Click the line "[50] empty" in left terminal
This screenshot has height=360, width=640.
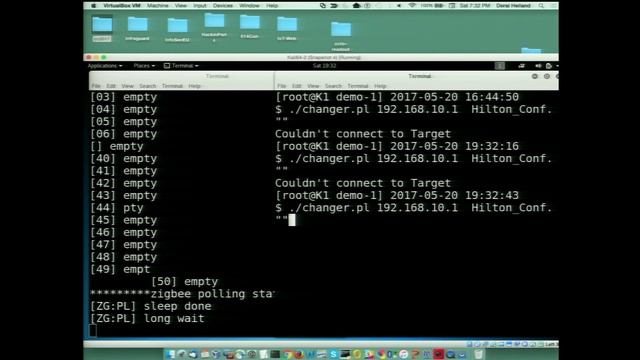(x=184, y=282)
